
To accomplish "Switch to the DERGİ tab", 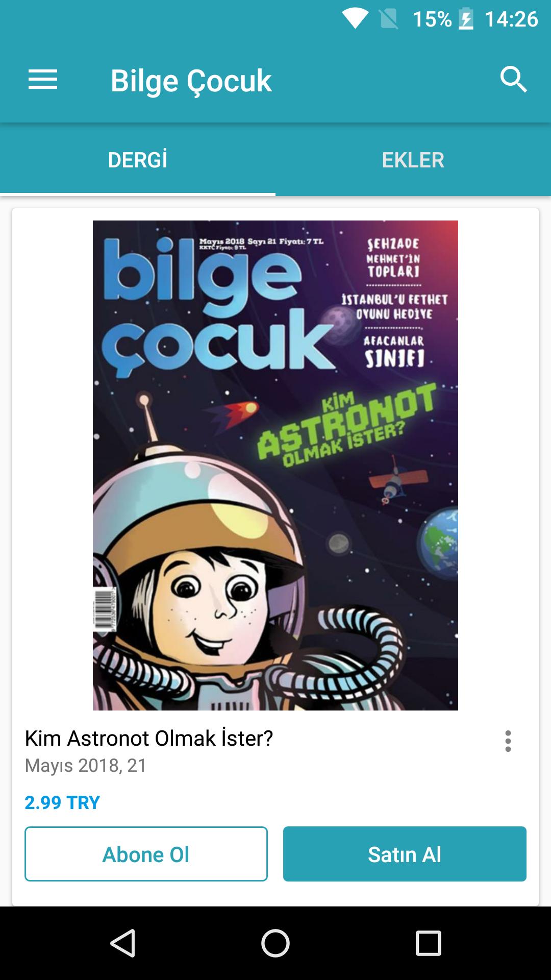I will (x=138, y=160).
